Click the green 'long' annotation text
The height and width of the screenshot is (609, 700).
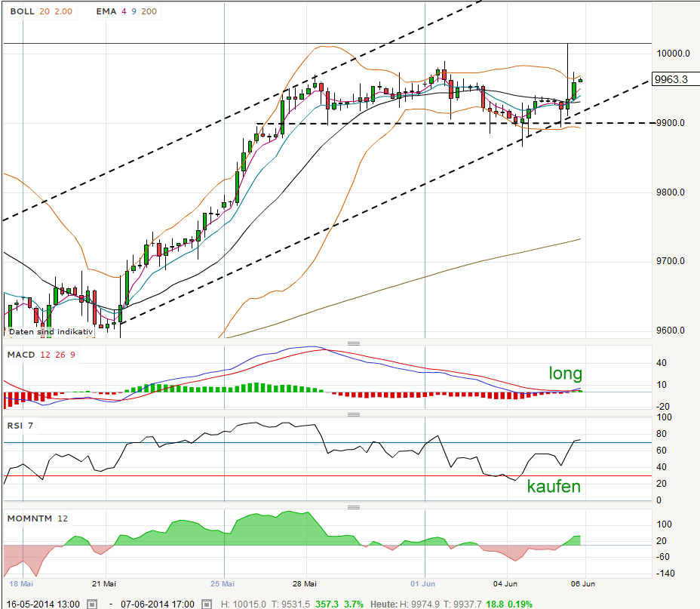coord(565,374)
